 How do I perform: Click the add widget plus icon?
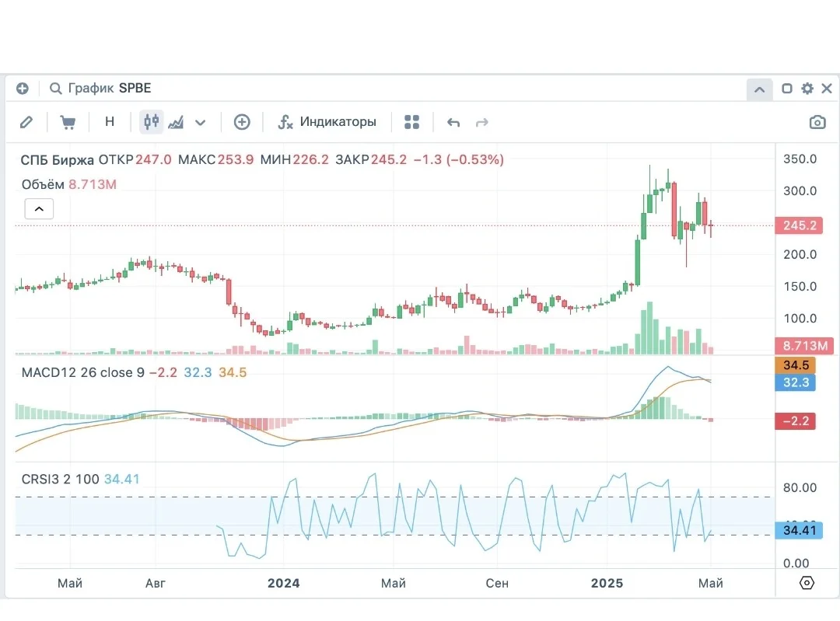[23, 89]
